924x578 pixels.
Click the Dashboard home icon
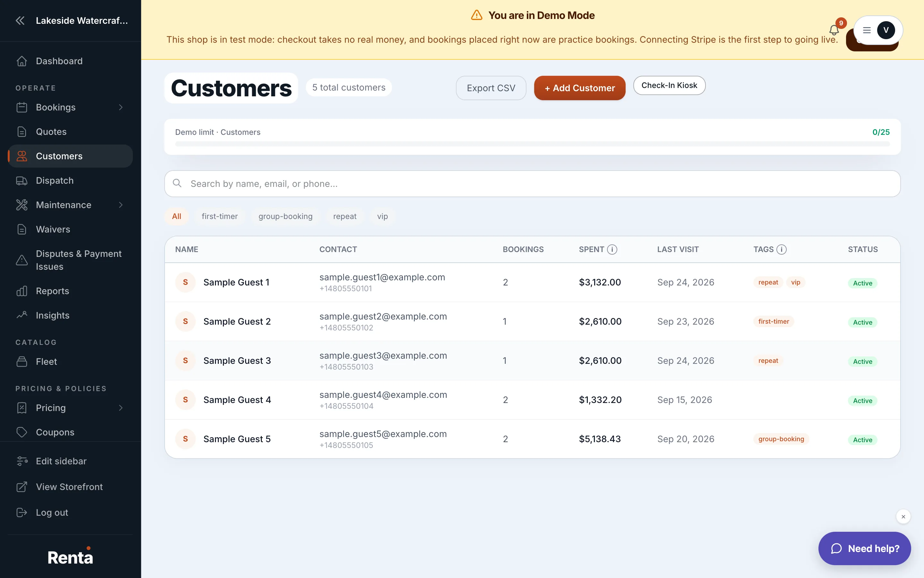point(22,61)
